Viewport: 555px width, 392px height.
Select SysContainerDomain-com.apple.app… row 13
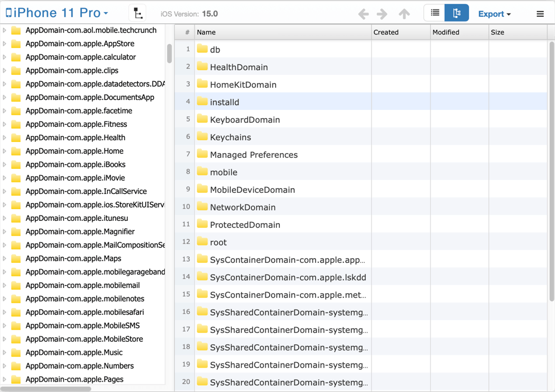(x=361, y=259)
